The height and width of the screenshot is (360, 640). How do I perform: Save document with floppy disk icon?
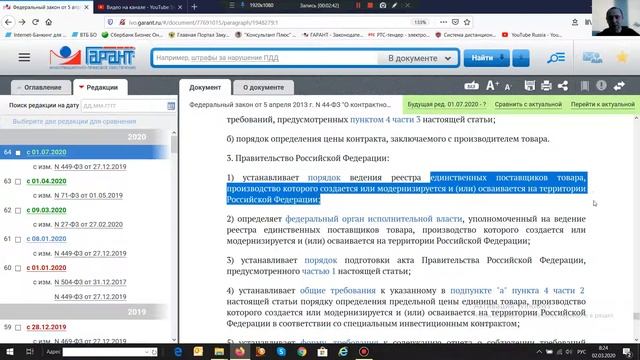pyautogui.click(x=529, y=86)
